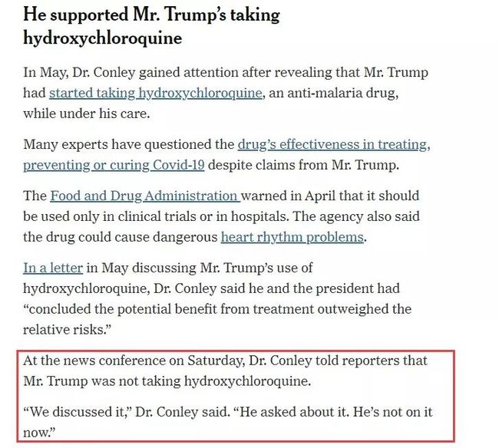This screenshot has width=499, height=448.
Task: Open the 'started taking hydroxychloroquine' link
Action: (x=156, y=93)
